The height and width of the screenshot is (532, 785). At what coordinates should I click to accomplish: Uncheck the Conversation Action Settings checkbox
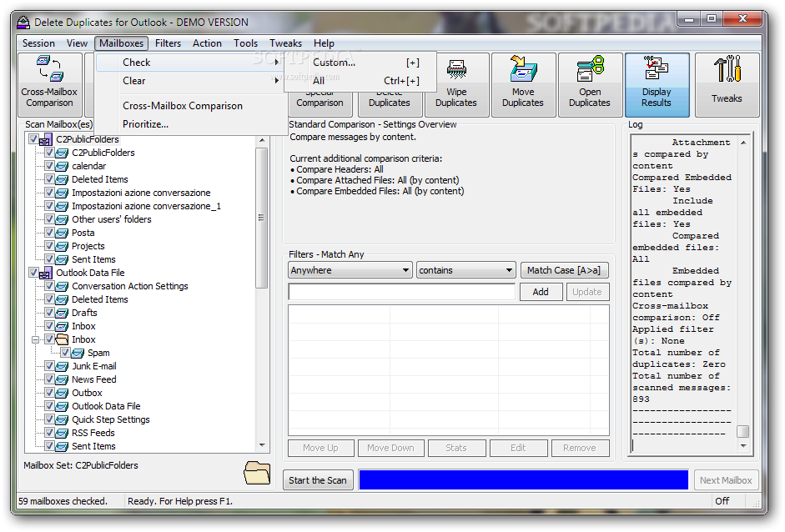pos(49,286)
